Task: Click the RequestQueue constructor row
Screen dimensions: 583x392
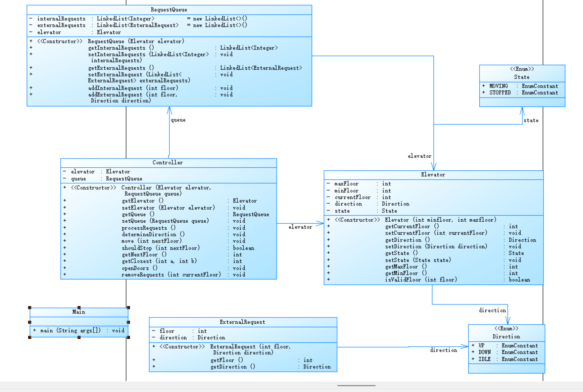Action: point(107,41)
